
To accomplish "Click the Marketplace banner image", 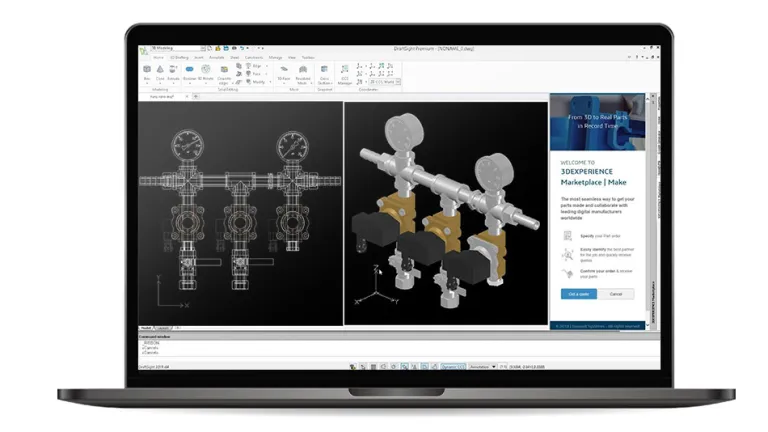I will 597,122.
